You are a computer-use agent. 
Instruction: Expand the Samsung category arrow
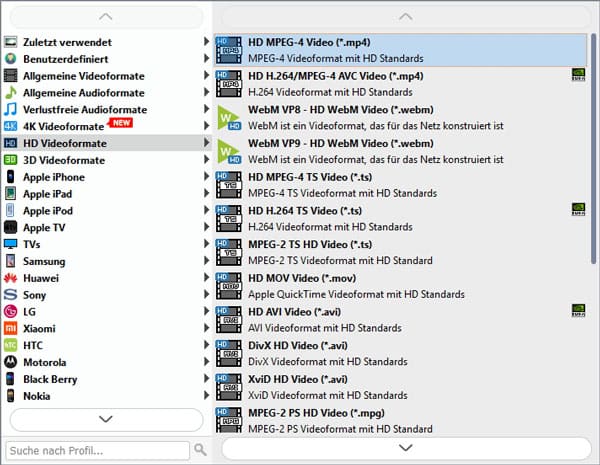point(207,261)
